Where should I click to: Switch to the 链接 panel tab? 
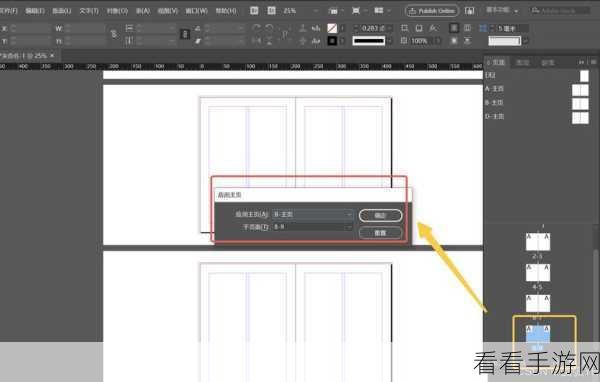tap(548, 62)
